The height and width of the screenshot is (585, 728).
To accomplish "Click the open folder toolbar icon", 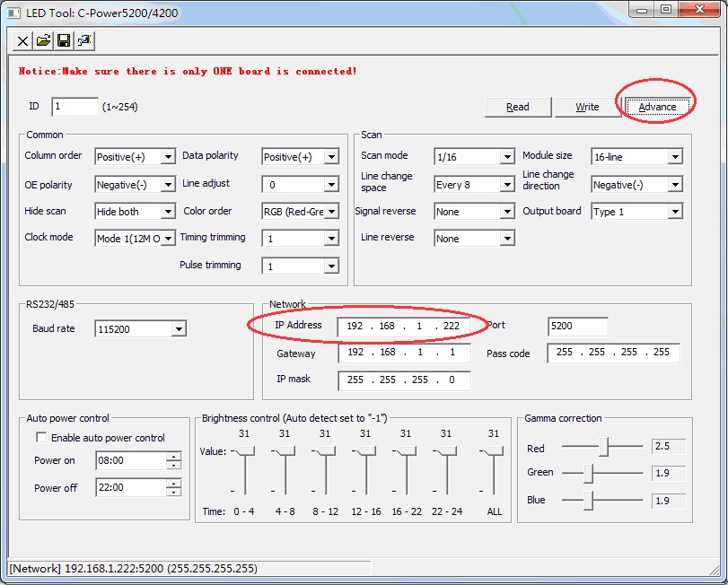I will point(43,40).
